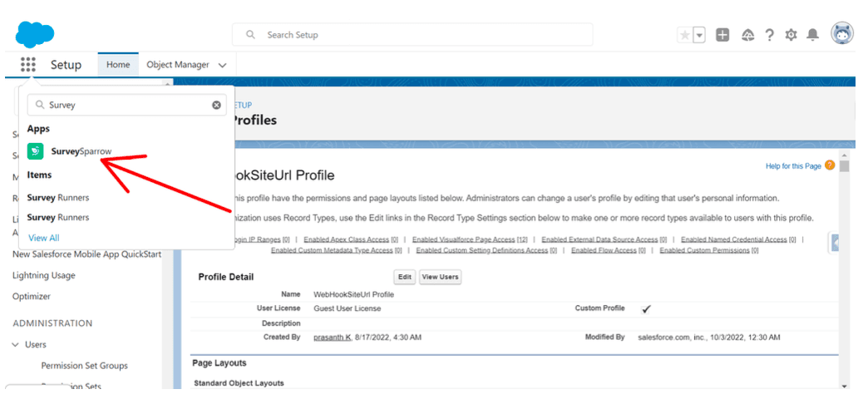The image size is (868, 409).
Task: Open the Salesforce Help question mark
Action: point(770,35)
